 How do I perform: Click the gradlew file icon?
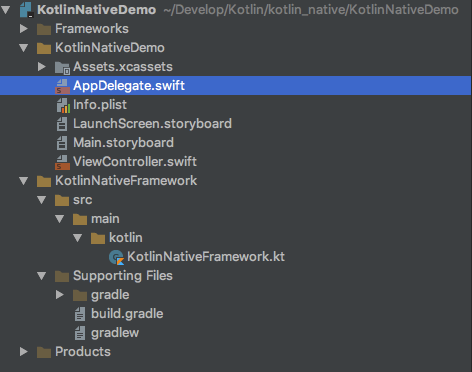click(x=80, y=333)
